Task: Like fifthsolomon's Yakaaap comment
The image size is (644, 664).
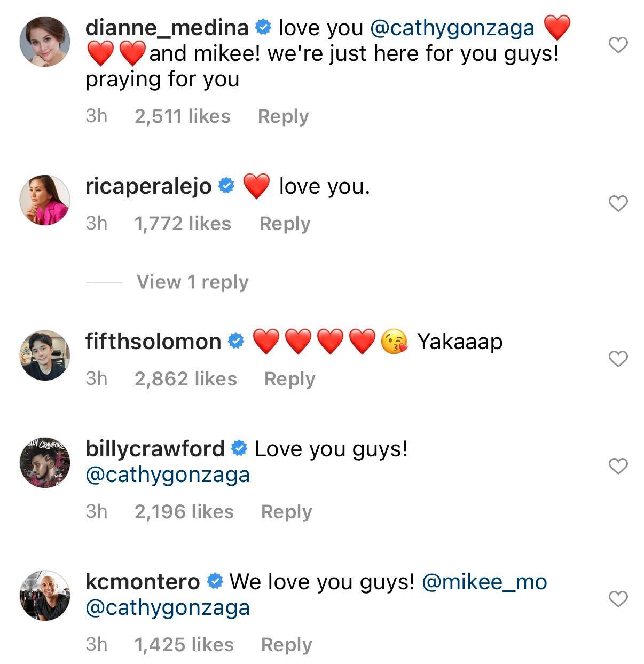Action: (618, 359)
